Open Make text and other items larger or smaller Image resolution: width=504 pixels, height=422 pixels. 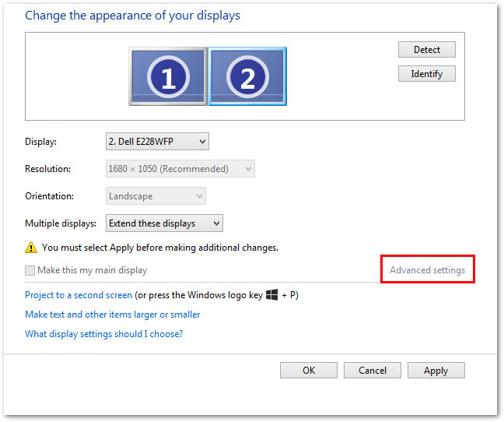pyautogui.click(x=113, y=315)
